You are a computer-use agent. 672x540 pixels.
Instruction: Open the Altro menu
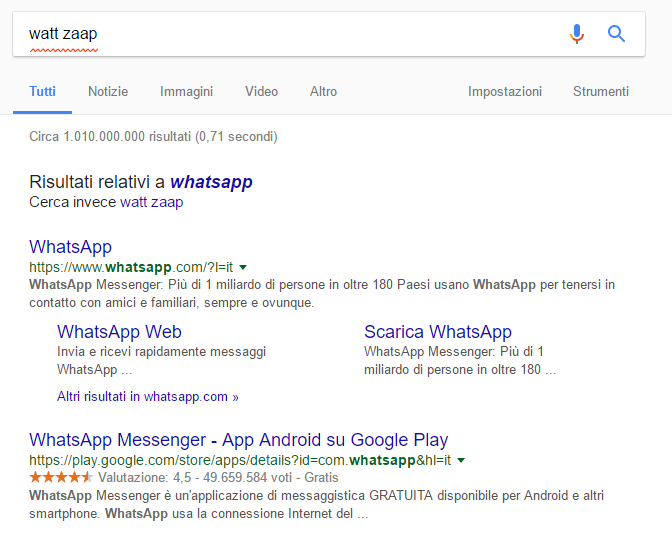click(324, 91)
